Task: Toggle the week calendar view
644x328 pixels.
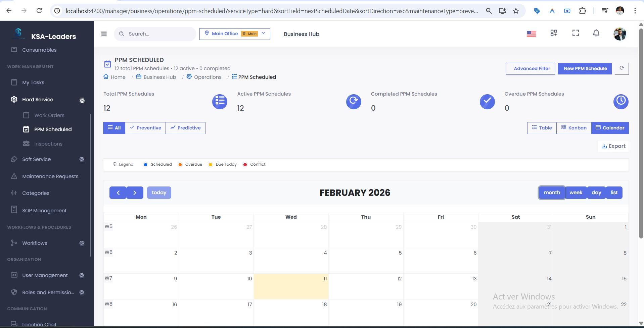Action: 576,192
